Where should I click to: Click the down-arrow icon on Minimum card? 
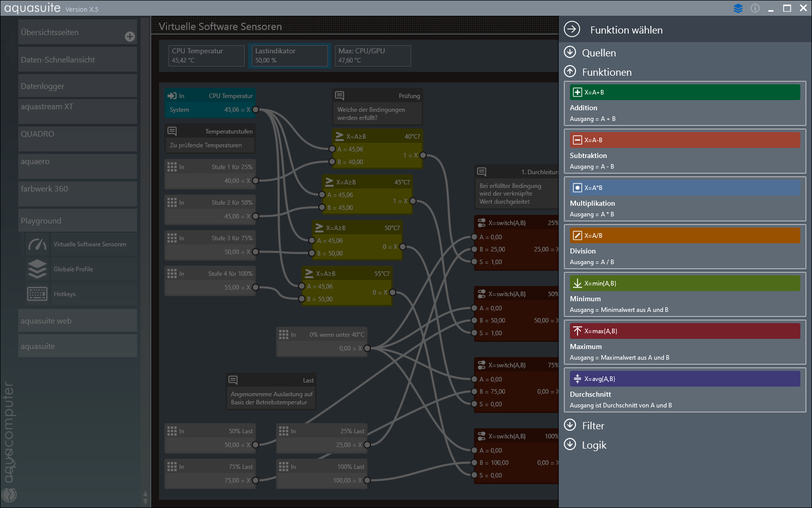pyautogui.click(x=577, y=283)
